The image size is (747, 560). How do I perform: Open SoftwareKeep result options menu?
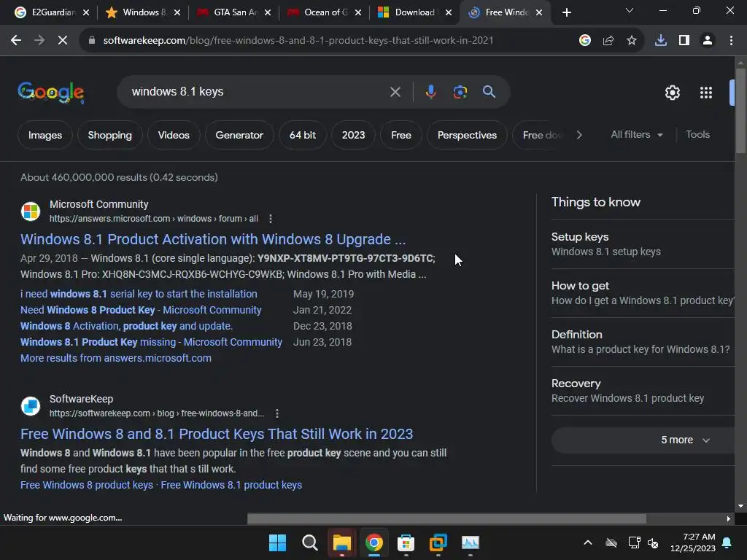[277, 413]
